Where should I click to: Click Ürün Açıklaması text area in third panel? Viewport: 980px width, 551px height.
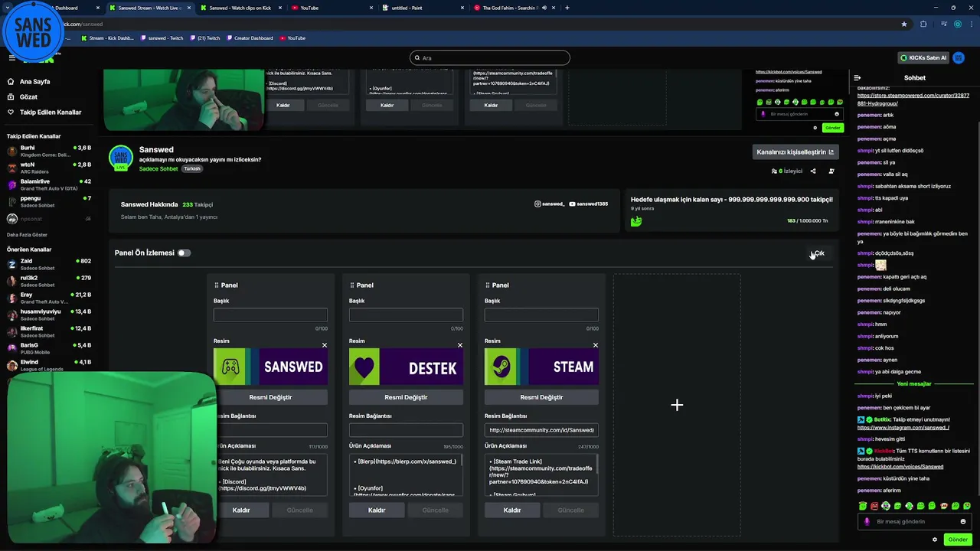pyautogui.click(x=541, y=474)
